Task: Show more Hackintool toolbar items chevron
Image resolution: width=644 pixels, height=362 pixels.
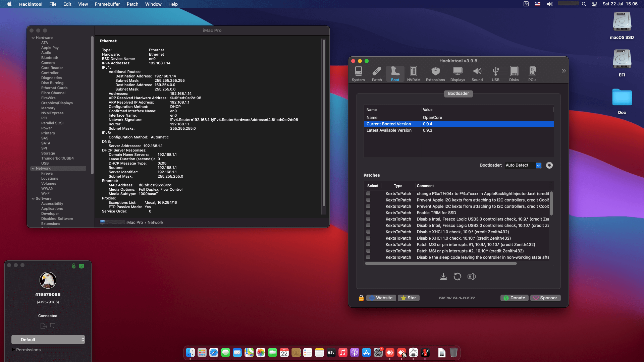Action: [563, 71]
